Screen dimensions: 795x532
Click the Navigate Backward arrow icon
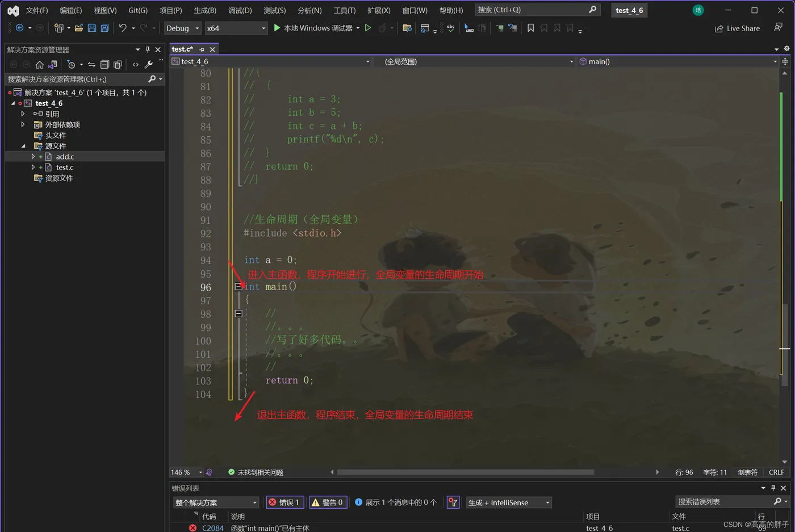[19, 28]
